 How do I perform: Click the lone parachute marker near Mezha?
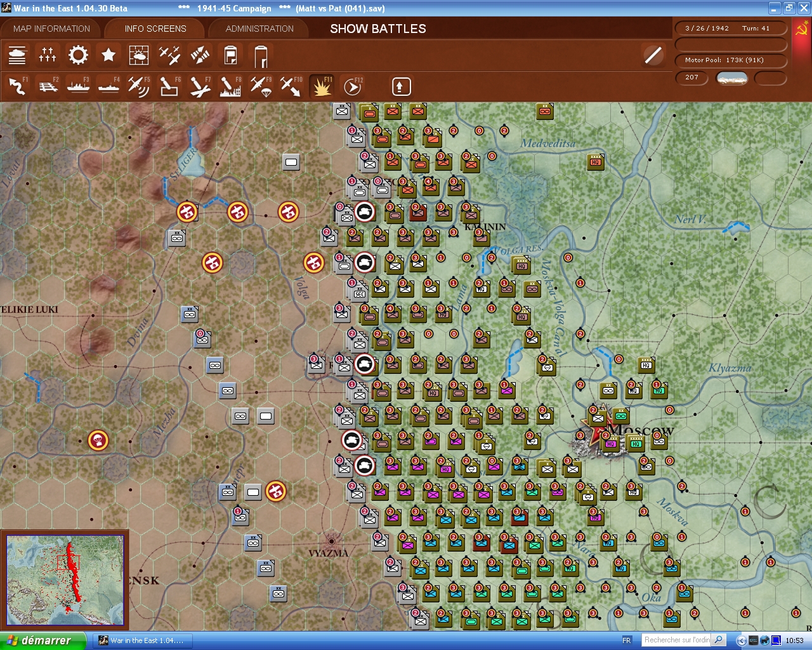(98, 440)
